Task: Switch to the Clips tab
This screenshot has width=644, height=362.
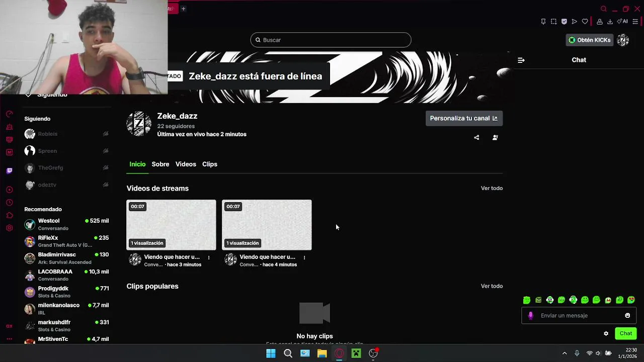Action: [x=210, y=164]
